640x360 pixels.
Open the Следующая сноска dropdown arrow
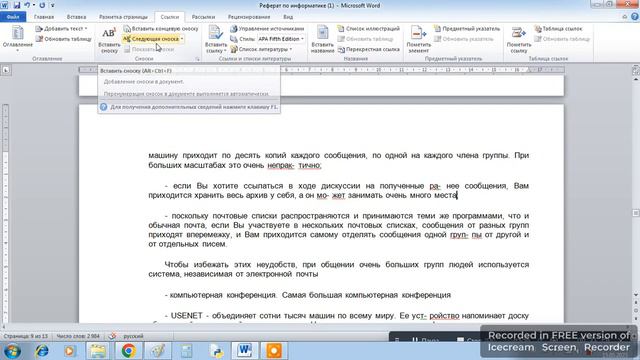coord(182,39)
